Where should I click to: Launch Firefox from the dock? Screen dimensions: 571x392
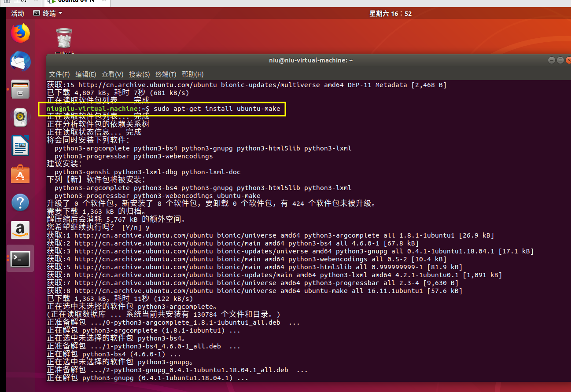coord(20,33)
